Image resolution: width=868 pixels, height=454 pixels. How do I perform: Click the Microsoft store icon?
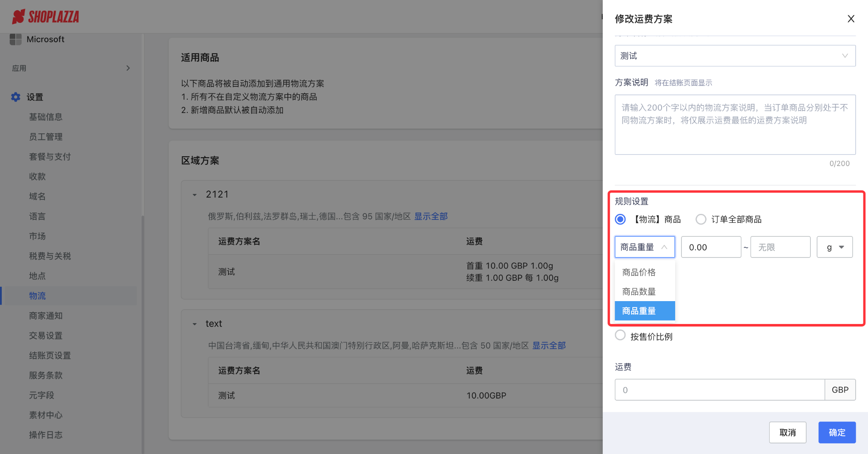coord(16,39)
